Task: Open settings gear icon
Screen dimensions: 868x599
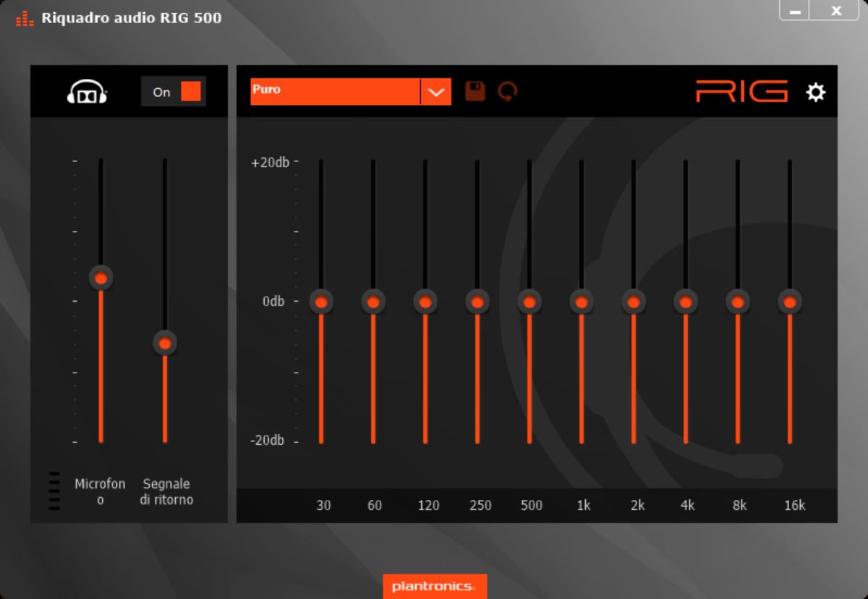Action: point(816,92)
